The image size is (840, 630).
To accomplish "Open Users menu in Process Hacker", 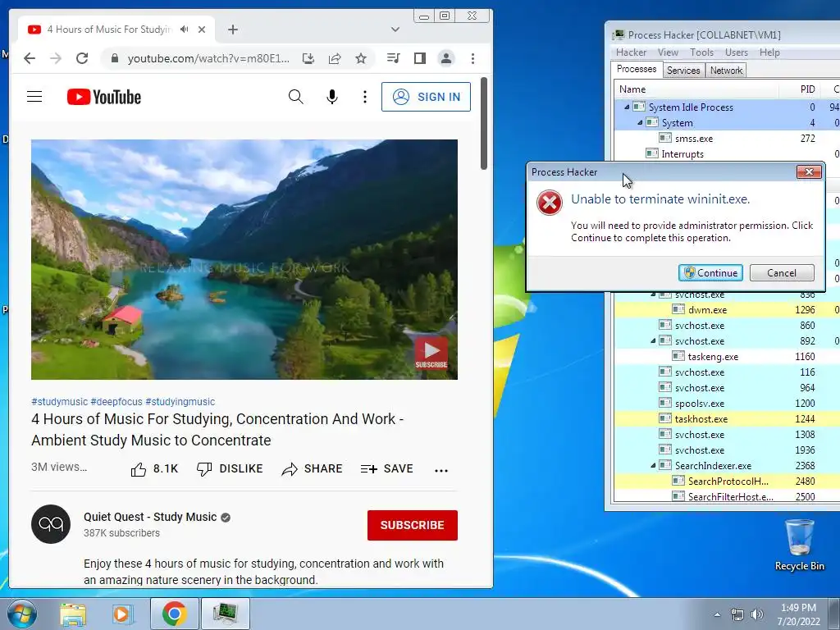I will point(736,52).
